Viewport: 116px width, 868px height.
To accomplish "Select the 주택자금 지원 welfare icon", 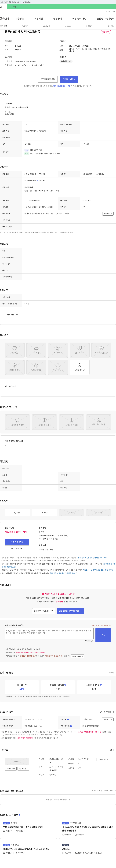I will (15, 367).
